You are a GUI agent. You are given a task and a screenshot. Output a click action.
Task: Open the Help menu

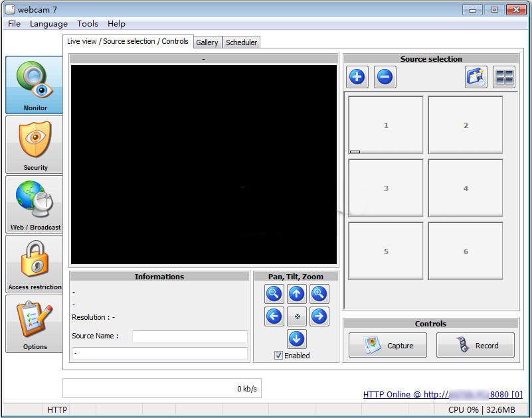(x=116, y=24)
